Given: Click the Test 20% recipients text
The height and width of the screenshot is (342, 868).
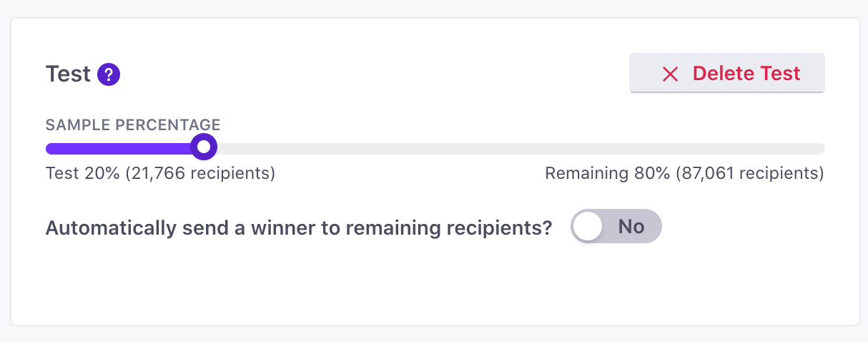Looking at the screenshot, I should 160,173.
